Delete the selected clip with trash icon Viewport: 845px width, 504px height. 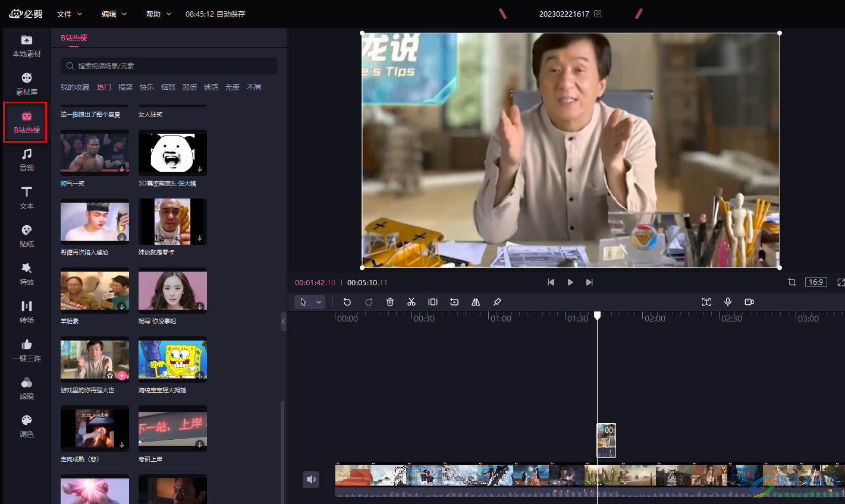[390, 302]
